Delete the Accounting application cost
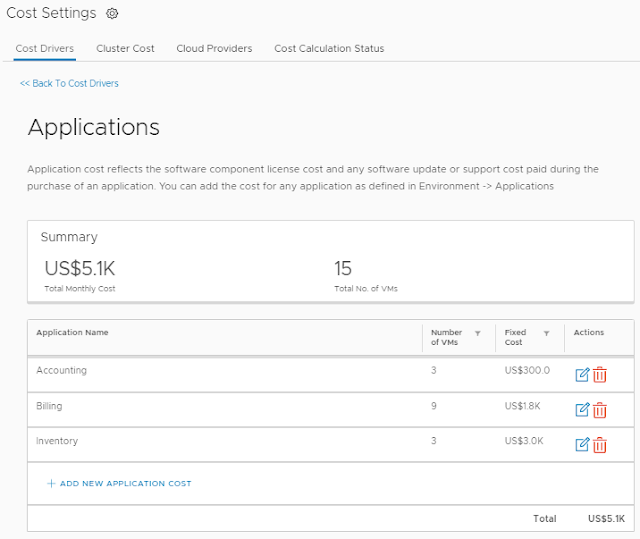 coord(600,375)
